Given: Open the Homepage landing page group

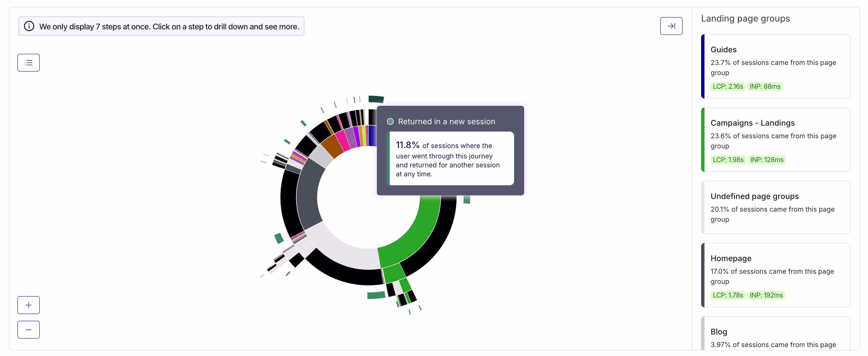Looking at the screenshot, I should click(775, 275).
